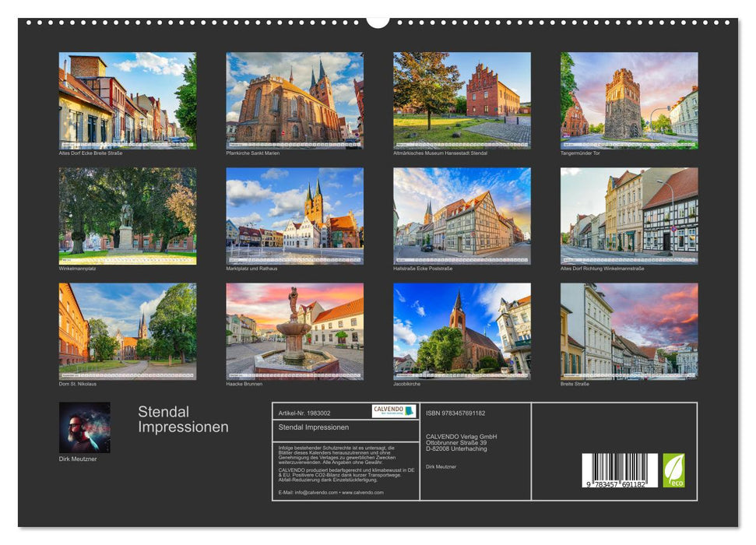Click the CALVENDO publisher logo
The image size is (756, 545).
[393, 413]
